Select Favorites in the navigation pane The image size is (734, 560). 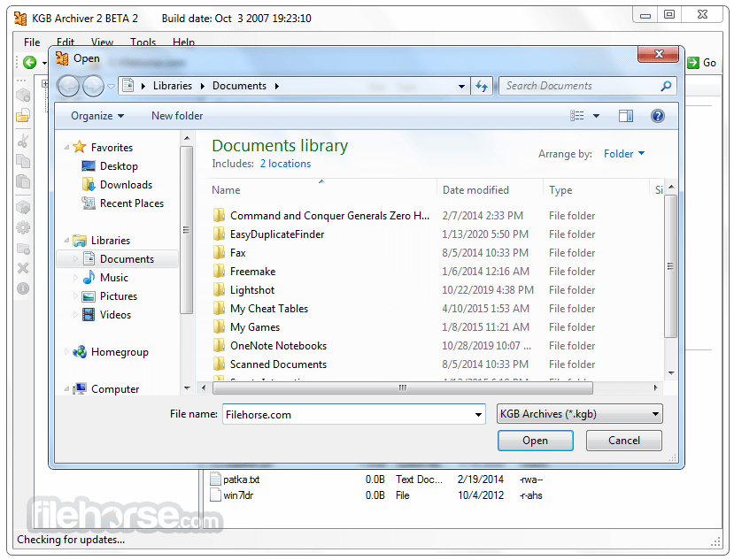tap(112, 148)
